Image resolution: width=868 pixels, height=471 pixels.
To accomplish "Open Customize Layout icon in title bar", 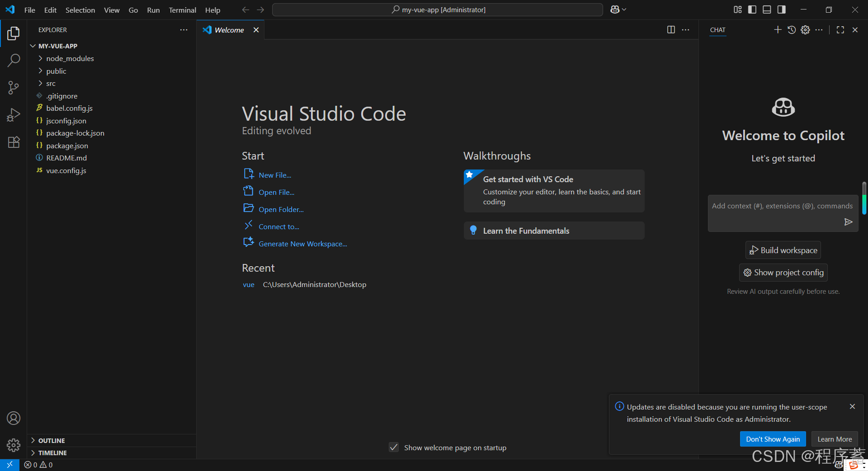I will 738,9.
